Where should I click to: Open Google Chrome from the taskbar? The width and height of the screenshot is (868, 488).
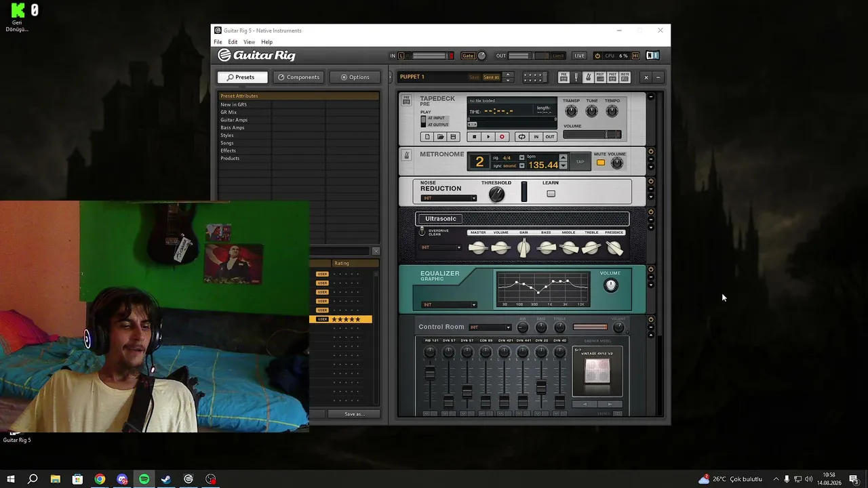click(100, 479)
